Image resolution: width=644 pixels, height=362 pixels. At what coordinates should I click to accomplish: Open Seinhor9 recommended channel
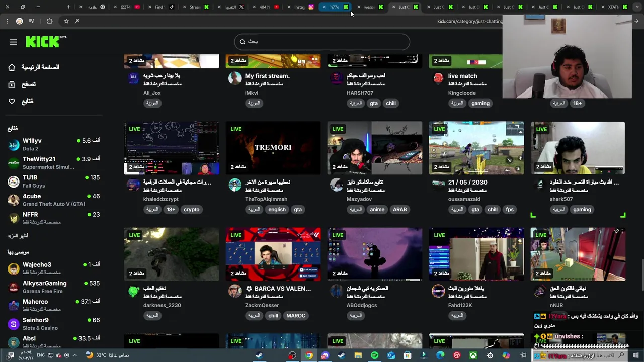coord(54,323)
